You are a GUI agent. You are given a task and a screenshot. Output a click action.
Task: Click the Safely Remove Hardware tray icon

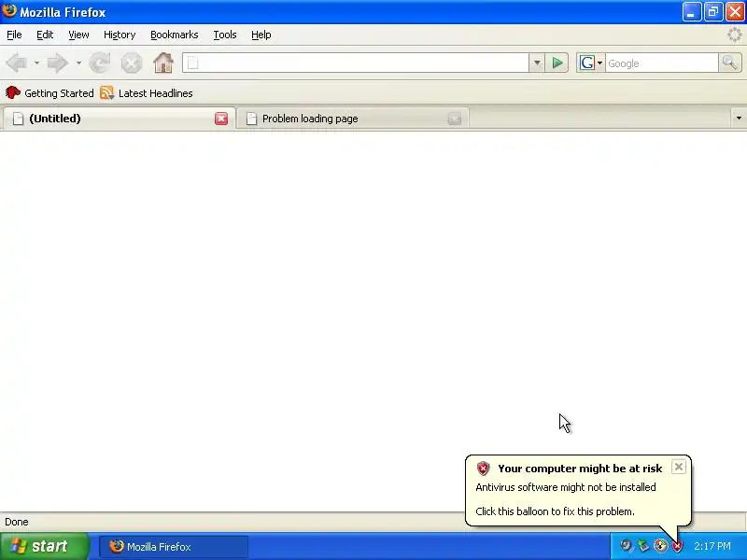click(643, 546)
